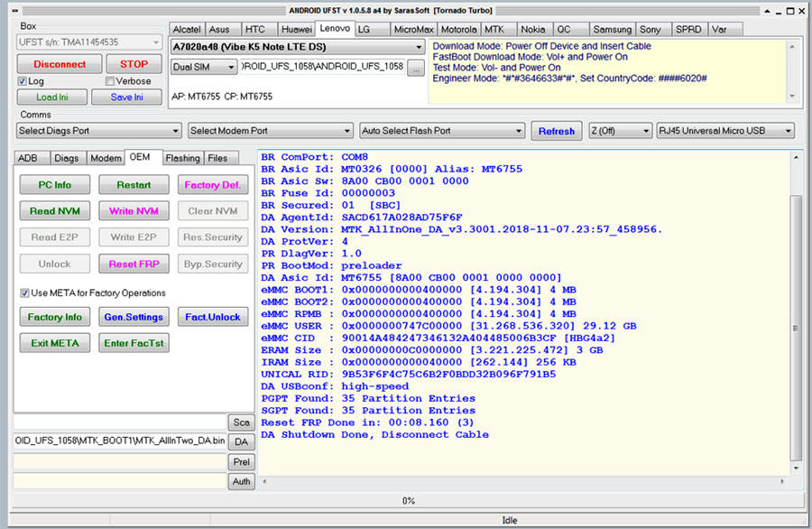
Task: Enable the Verbose checkbox
Action: click(110, 81)
